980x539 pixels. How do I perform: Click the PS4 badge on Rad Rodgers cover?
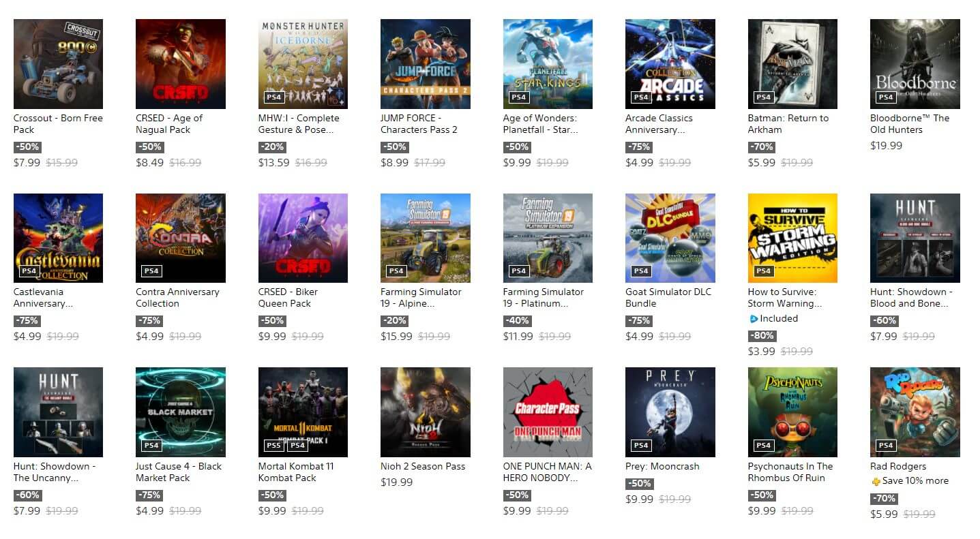(885, 446)
